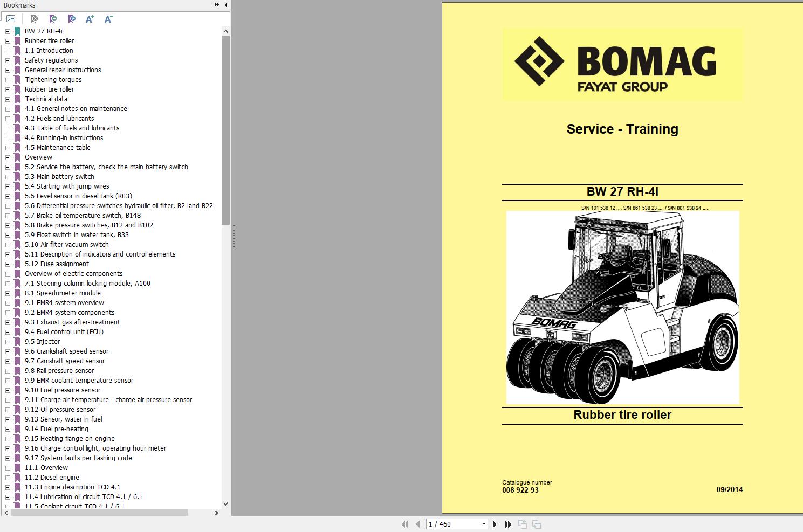Click the bookmarks vertical scrollbar down arrow
Image resolution: width=803 pixels, height=532 pixels.
(x=225, y=504)
